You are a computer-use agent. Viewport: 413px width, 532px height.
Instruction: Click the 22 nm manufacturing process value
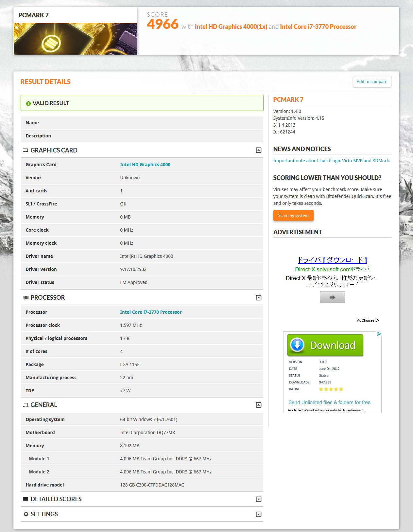pos(127,378)
